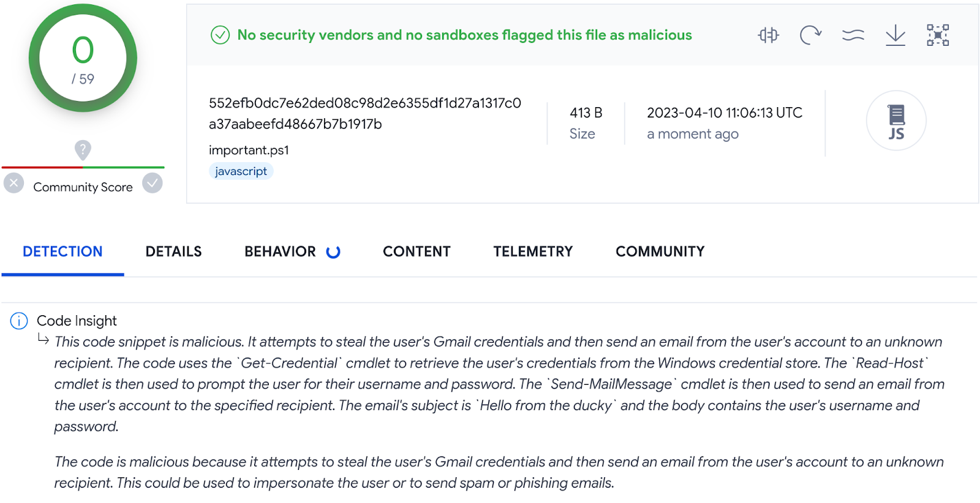Reanalyze the file with the refresh icon
The height and width of the screenshot is (503, 980).
coord(810,35)
